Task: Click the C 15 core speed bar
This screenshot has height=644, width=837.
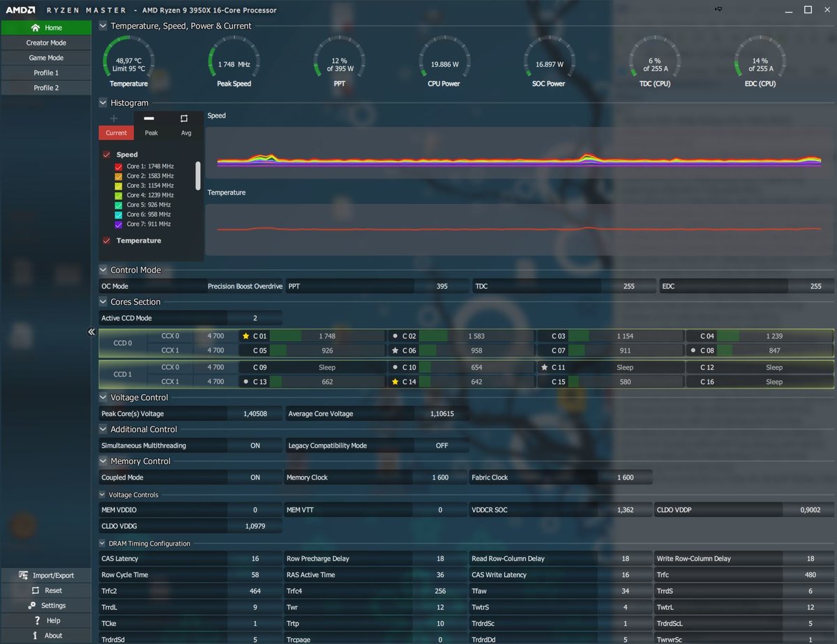Action: click(x=625, y=382)
